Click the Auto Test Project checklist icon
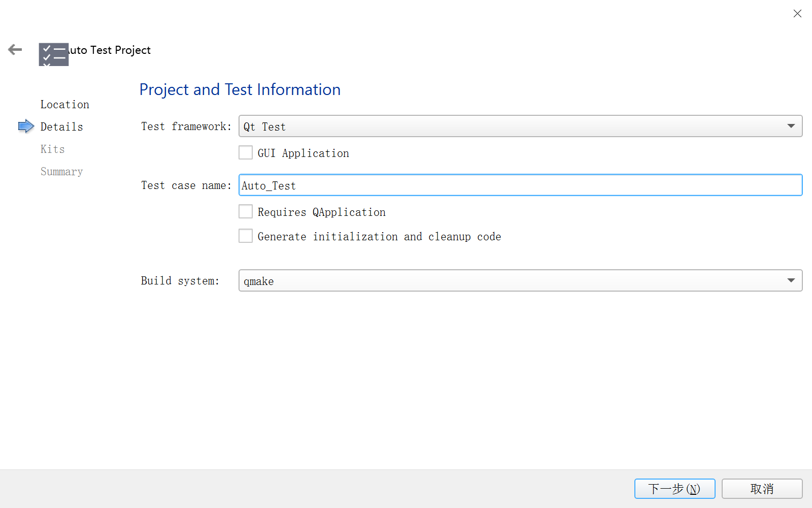 [x=54, y=54]
